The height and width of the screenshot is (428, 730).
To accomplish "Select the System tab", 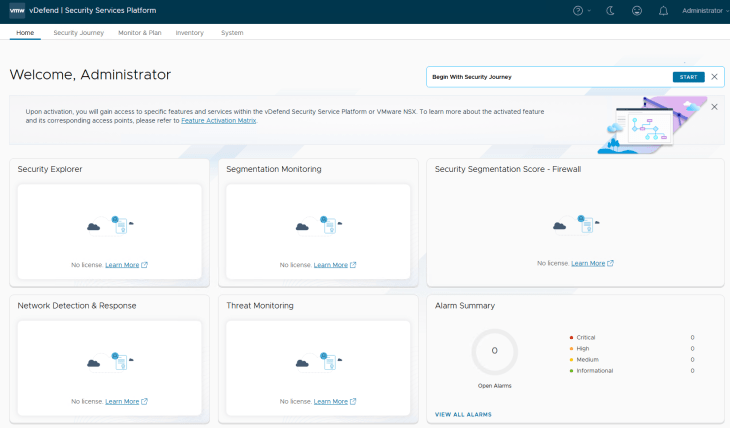I will tap(232, 33).
